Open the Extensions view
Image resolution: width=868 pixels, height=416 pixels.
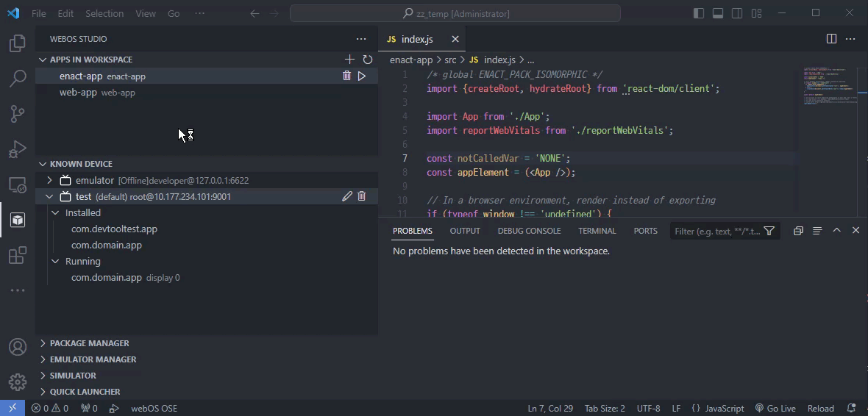[x=18, y=256]
